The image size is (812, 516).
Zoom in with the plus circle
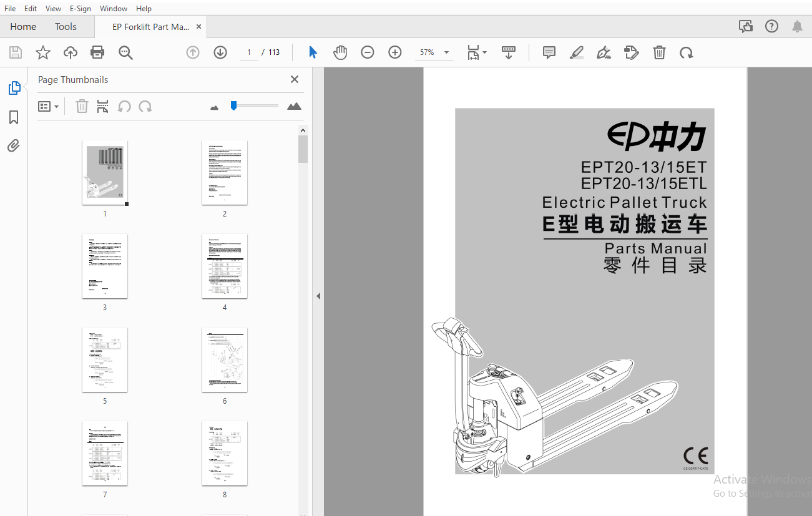(395, 52)
